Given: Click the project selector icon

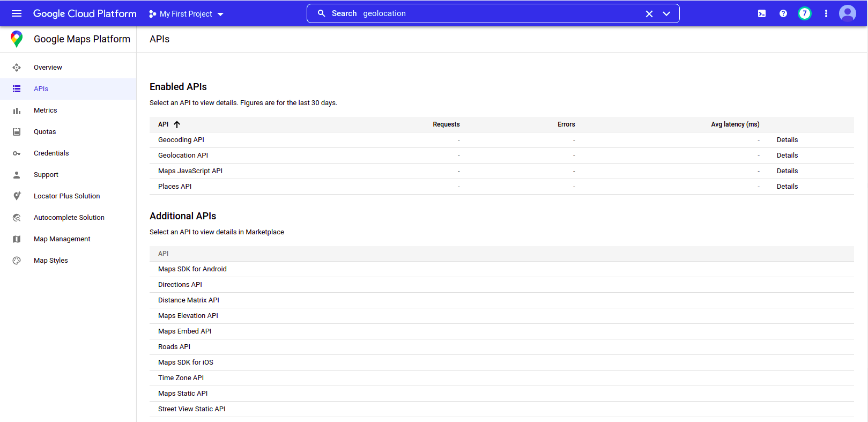Looking at the screenshot, I should point(153,14).
